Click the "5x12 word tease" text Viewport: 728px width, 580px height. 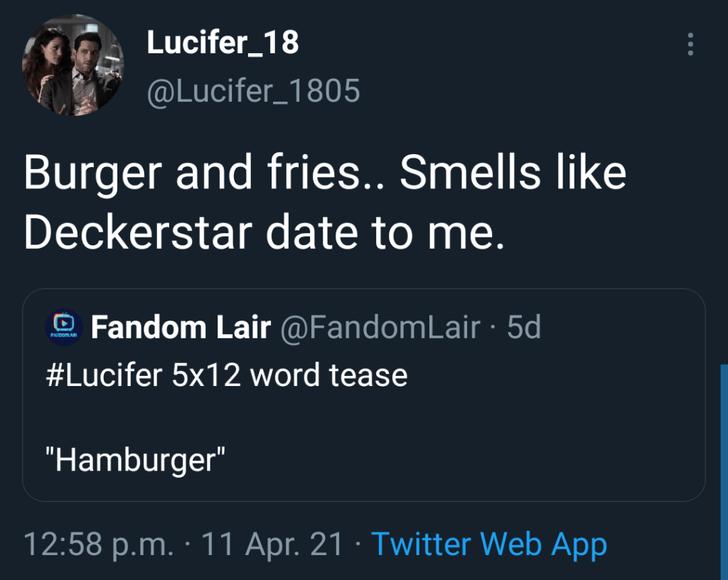tap(290, 375)
